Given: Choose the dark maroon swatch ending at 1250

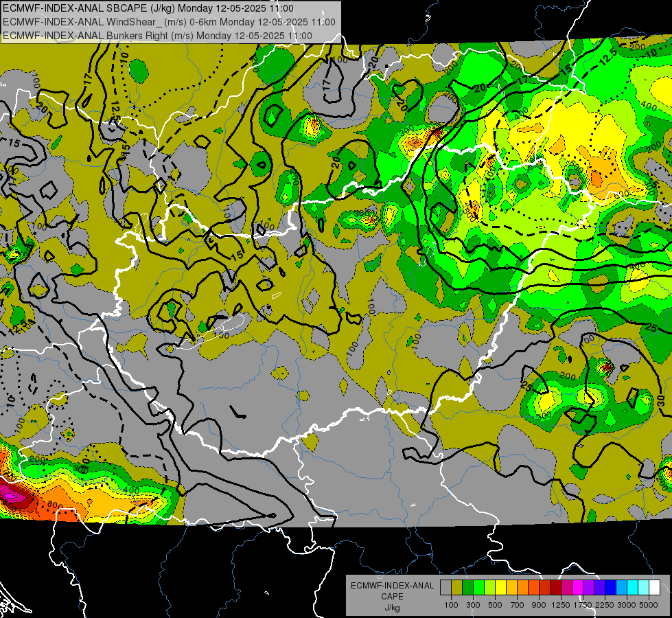Looking at the screenshot, I should pos(556,588).
